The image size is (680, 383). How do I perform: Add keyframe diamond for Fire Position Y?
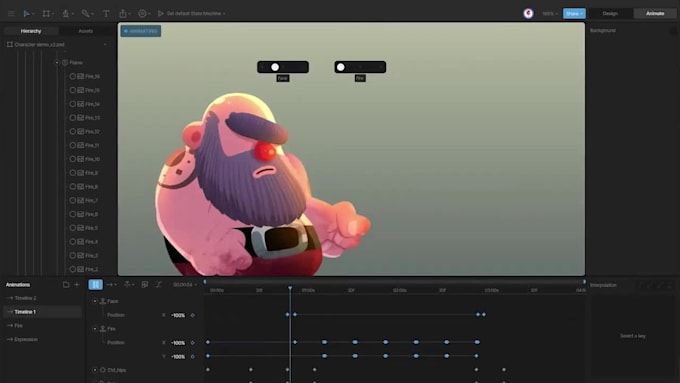[x=193, y=357]
